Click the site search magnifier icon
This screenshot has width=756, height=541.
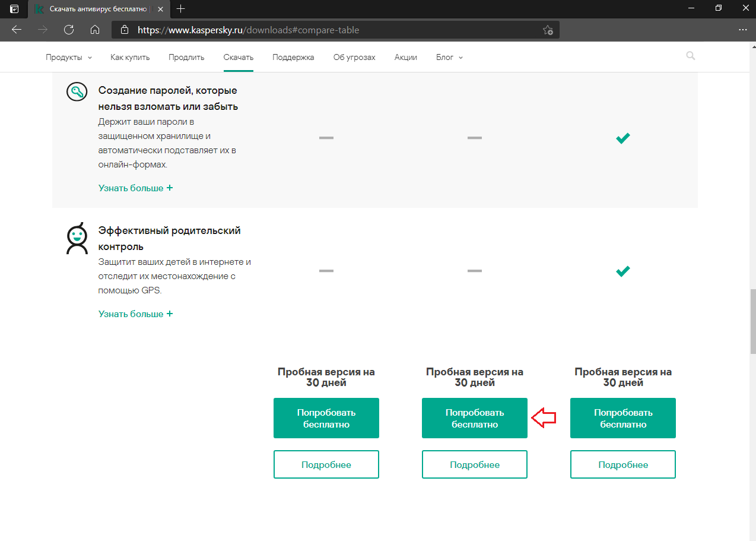click(x=690, y=56)
